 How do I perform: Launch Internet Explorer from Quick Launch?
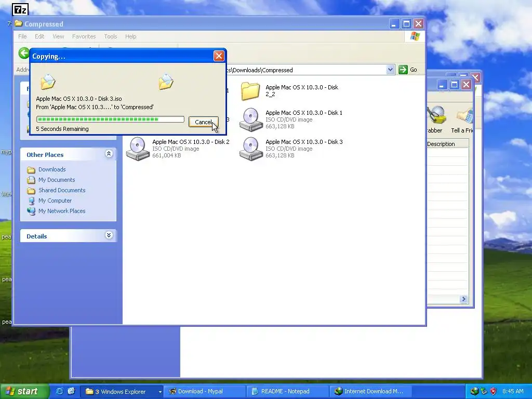pos(59,391)
